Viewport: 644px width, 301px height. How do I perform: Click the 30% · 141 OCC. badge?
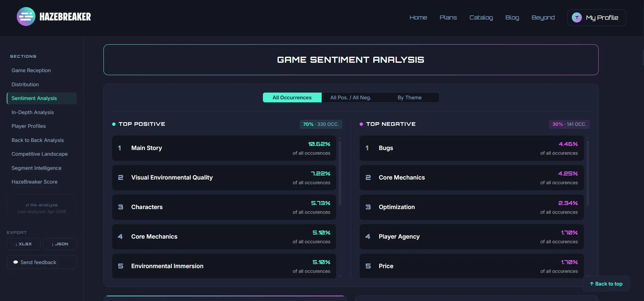[x=569, y=124]
